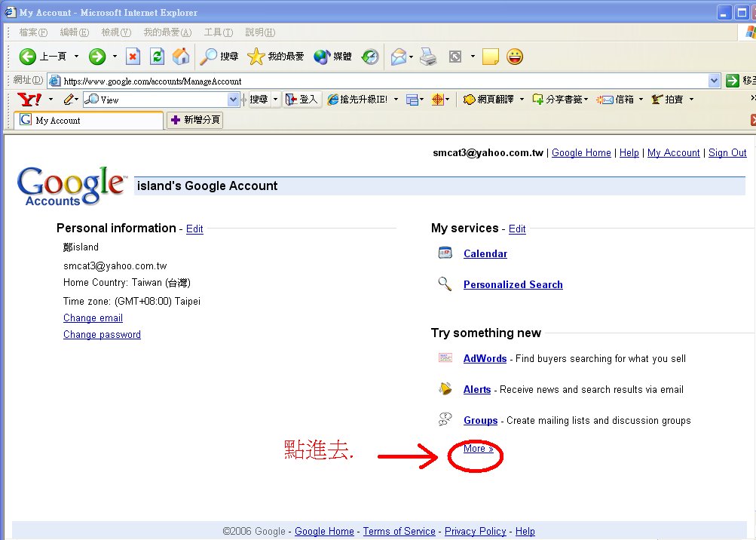Open the 編輯(E) Edit menu
The width and height of the screenshot is (756, 540).
[75, 32]
